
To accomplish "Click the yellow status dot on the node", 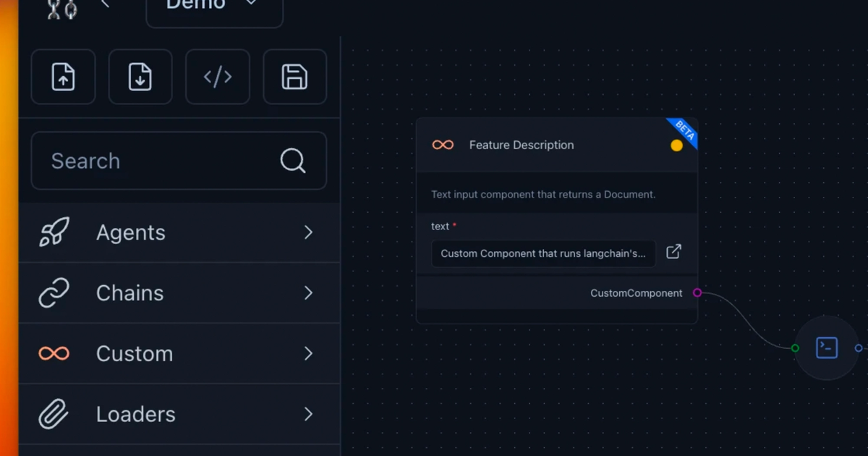I will click(x=676, y=145).
